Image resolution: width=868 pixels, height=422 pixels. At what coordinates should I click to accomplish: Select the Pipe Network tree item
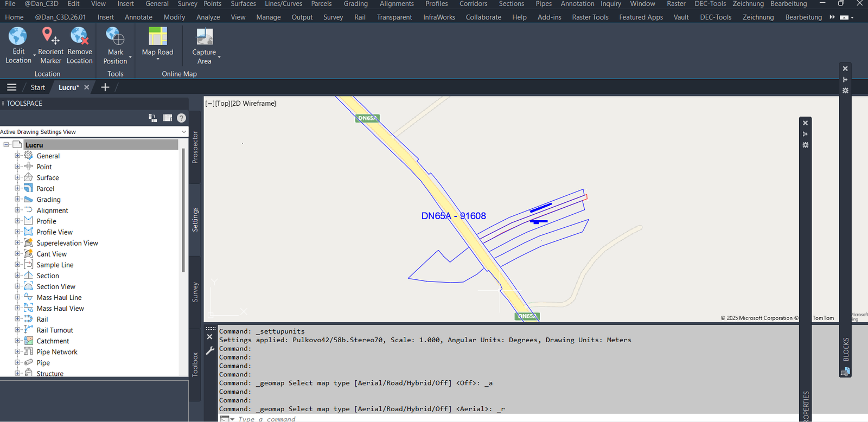pyautogui.click(x=57, y=352)
